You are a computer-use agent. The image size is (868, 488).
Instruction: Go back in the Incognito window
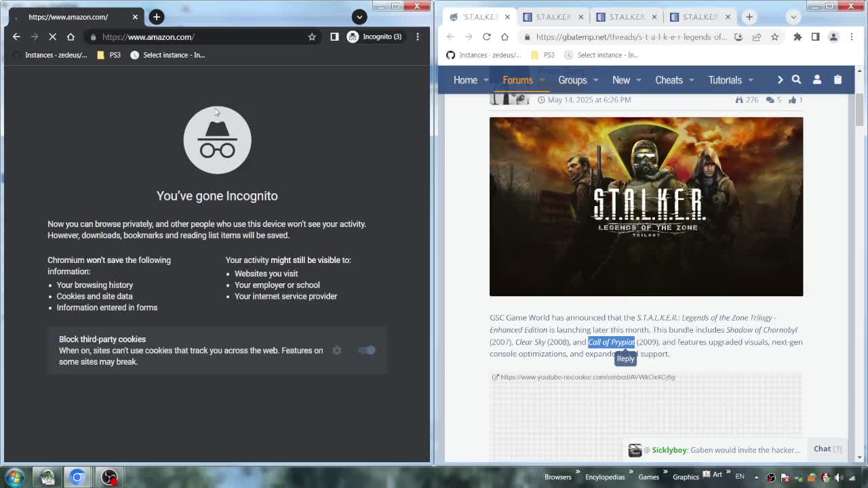tap(16, 37)
